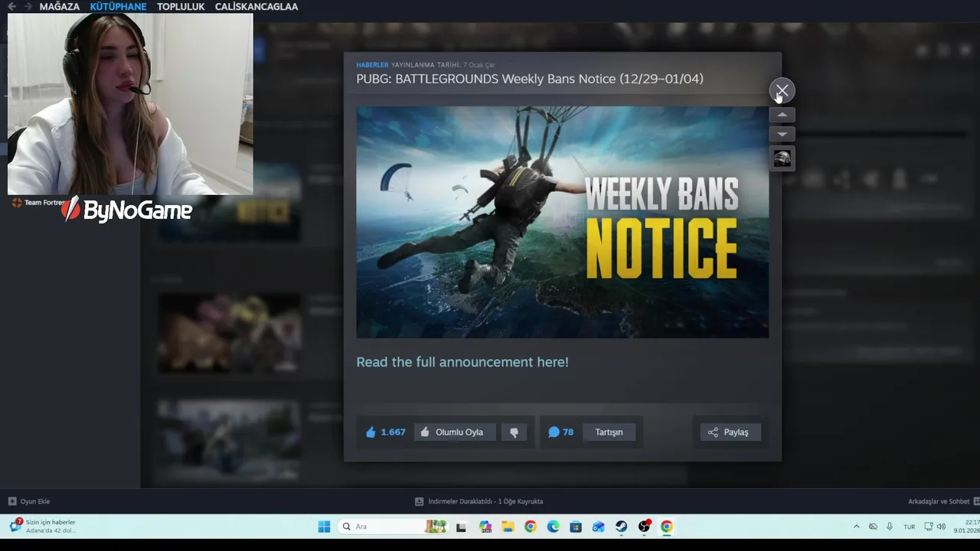Share the announcement with Paylaş
The width and height of the screenshot is (980, 551).
730,432
